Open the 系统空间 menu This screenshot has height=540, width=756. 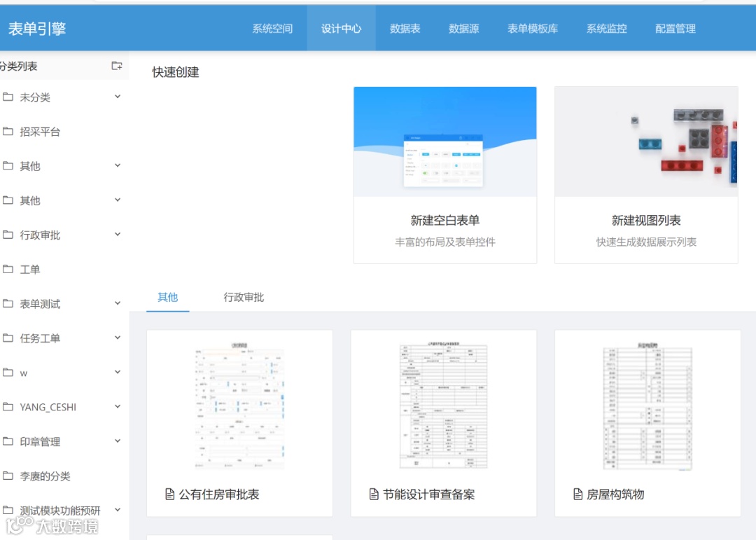click(272, 29)
